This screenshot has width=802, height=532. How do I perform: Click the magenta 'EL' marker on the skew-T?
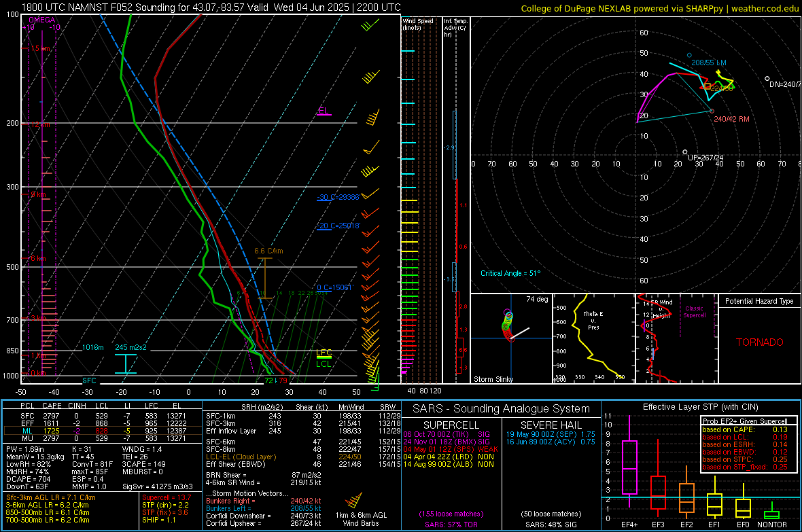coord(324,111)
